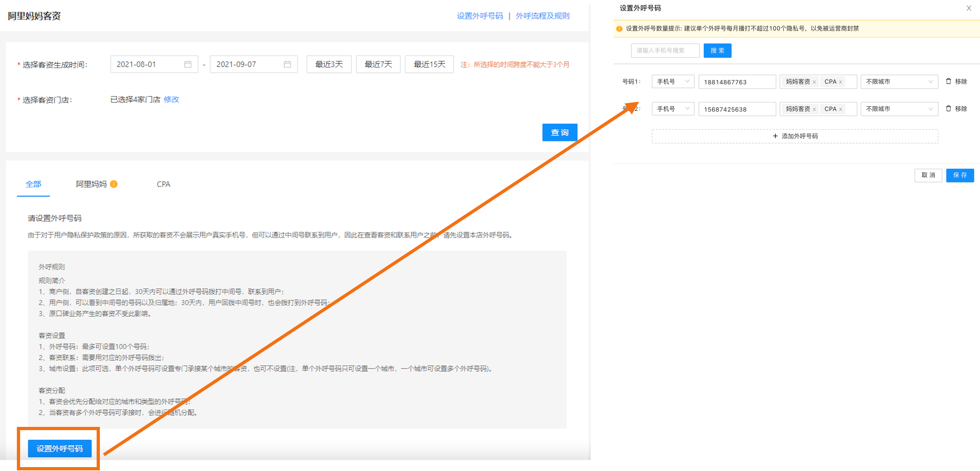Click trash icon to remove 号码1

948,81
